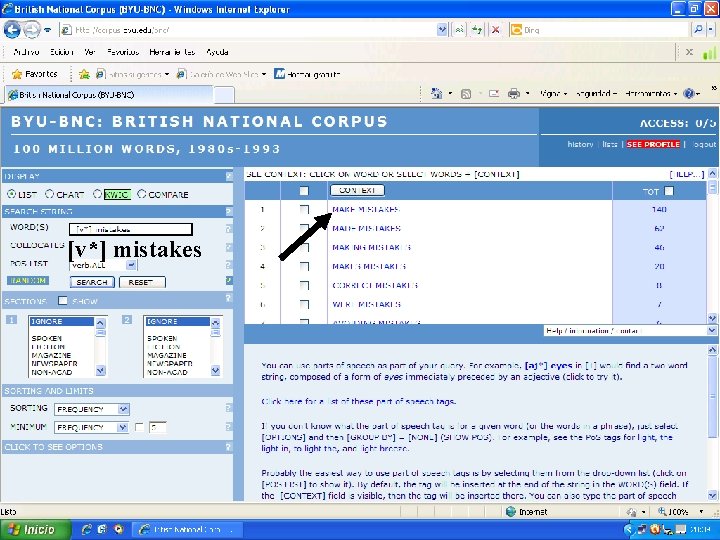The height and width of the screenshot is (540, 720).
Task: Click the Add to favorites bar star icon
Action: pyautogui.click(x=84, y=74)
